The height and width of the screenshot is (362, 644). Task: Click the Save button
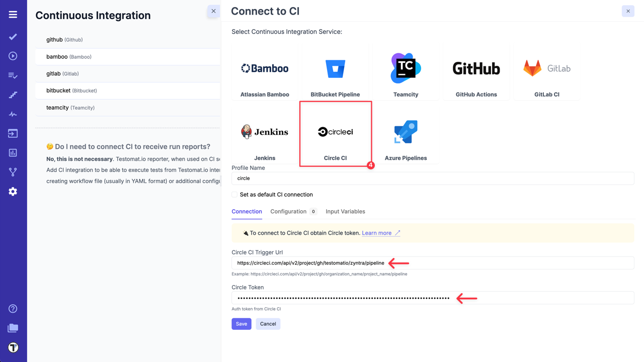[242, 324]
